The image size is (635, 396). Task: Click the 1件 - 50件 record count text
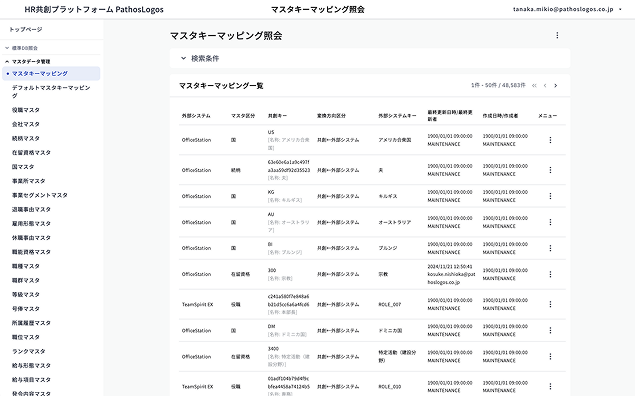tap(498, 85)
